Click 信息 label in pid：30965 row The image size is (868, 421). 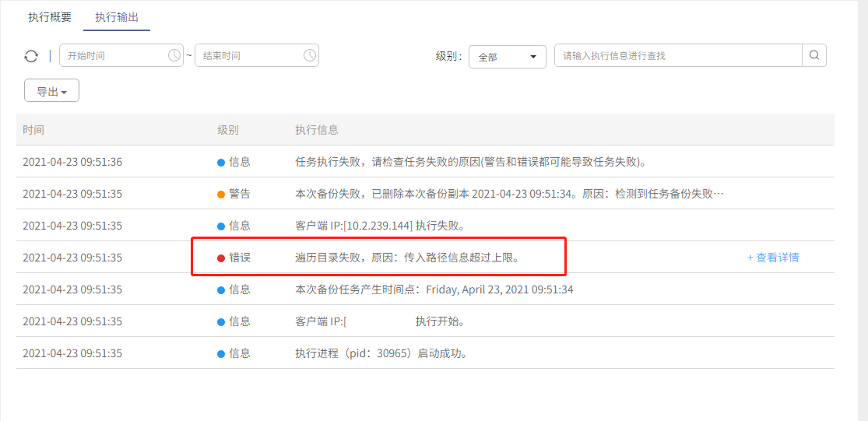click(x=240, y=353)
